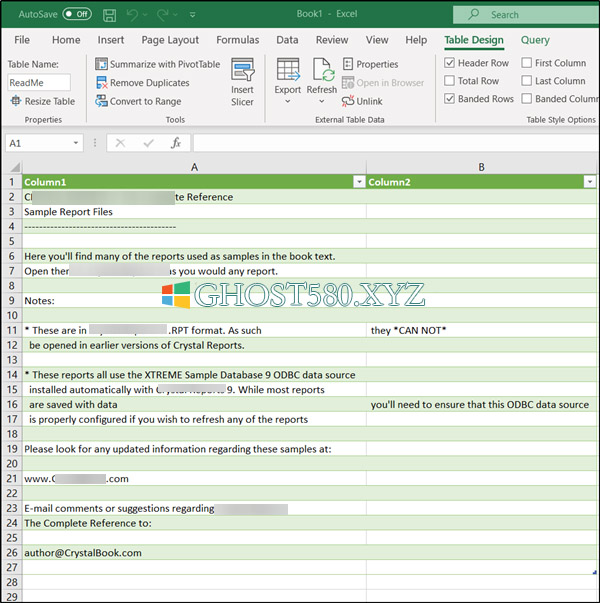Click the Unlink icon
This screenshot has height=603, width=600.
point(348,101)
